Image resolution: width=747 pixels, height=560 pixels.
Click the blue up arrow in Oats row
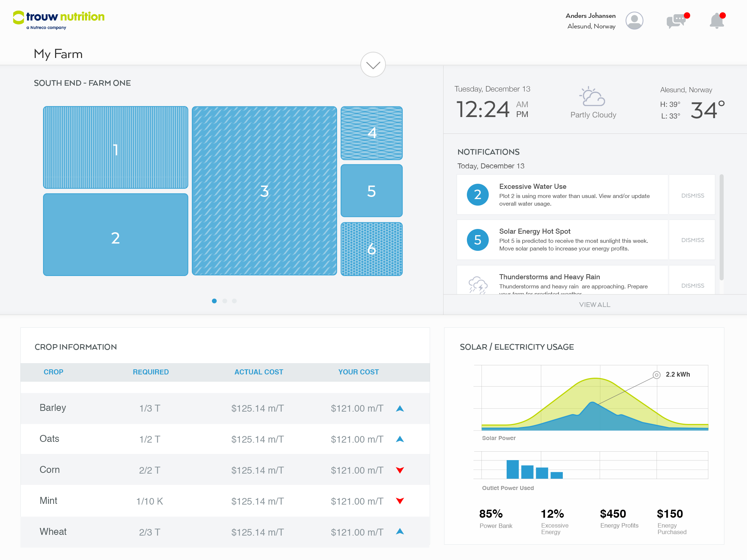click(400, 439)
